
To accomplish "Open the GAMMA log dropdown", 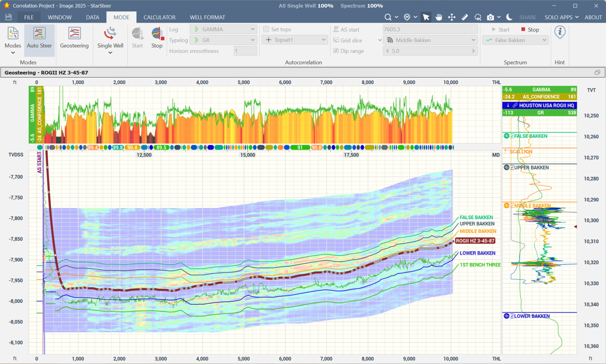I will (x=223, y=29).
